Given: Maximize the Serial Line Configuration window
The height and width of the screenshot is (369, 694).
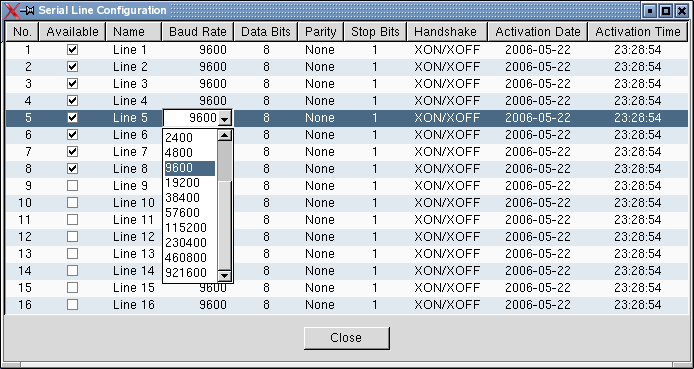Looking at the screenshot, I should pyautogui.click(x=666, y=11).
